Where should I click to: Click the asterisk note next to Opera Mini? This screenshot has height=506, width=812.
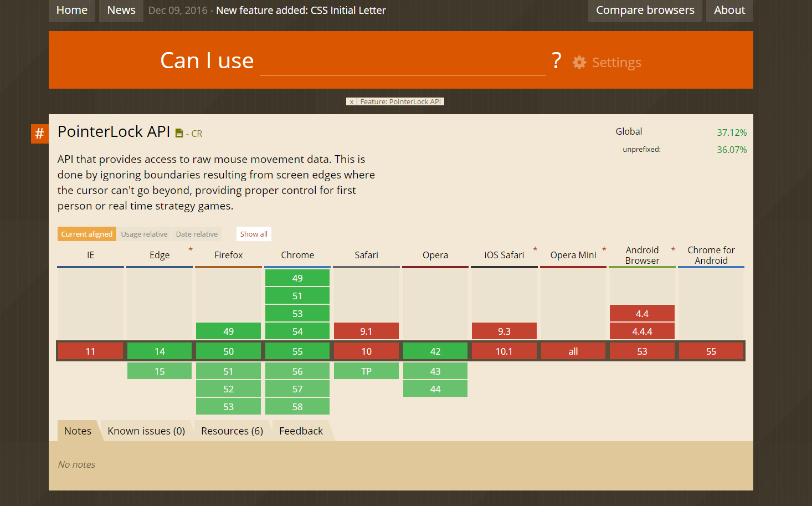click(604, 249)
